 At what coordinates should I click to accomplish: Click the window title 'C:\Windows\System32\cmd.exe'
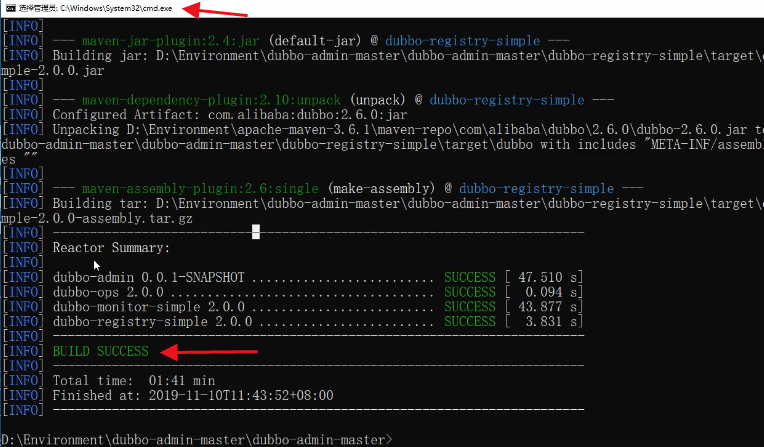116,8
